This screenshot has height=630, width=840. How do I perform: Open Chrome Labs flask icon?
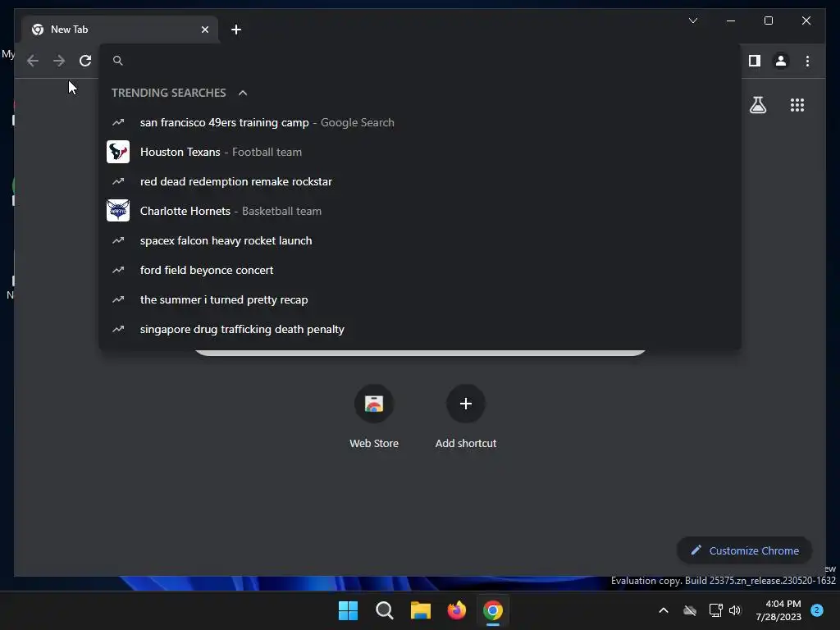coord(757,105)
